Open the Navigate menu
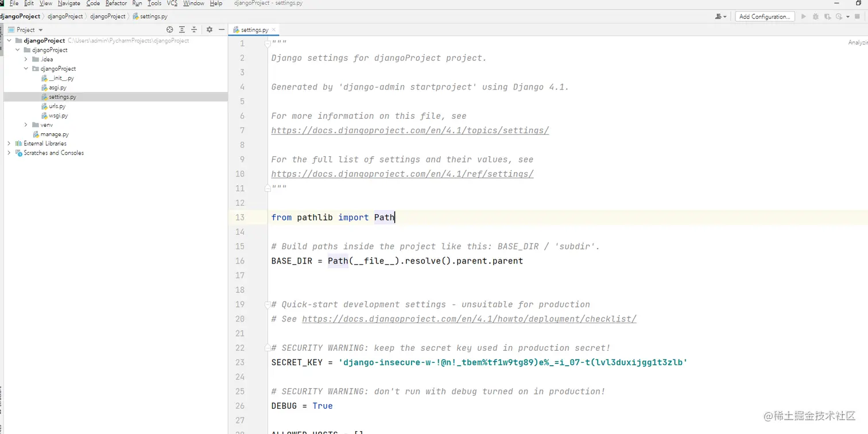868x434 pixels. click(69, 3)
